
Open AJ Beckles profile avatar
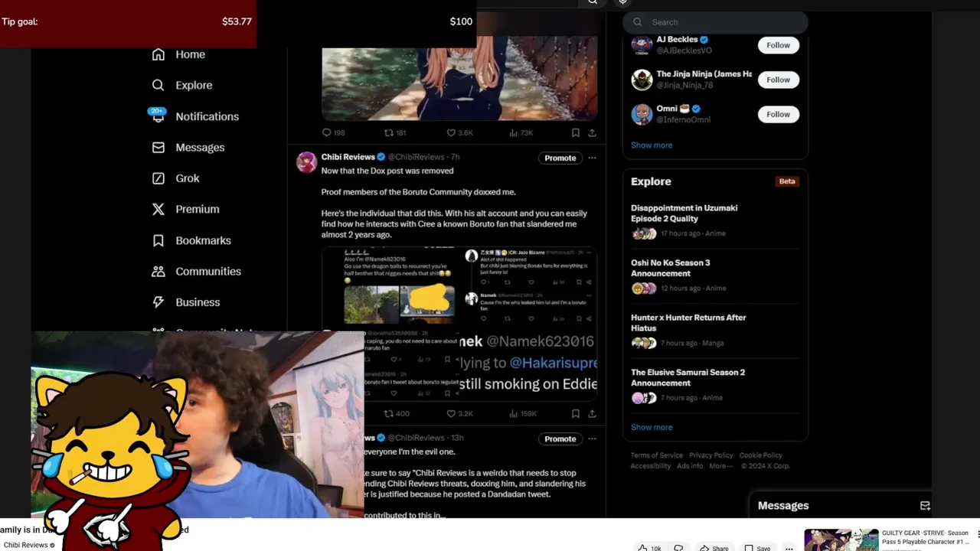(642, 45)
